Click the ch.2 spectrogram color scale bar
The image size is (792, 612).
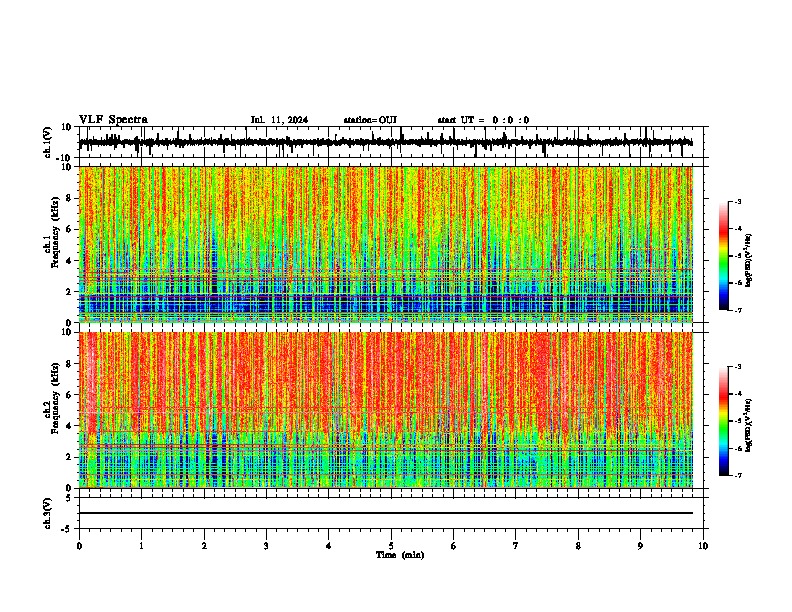coord(723,421)
